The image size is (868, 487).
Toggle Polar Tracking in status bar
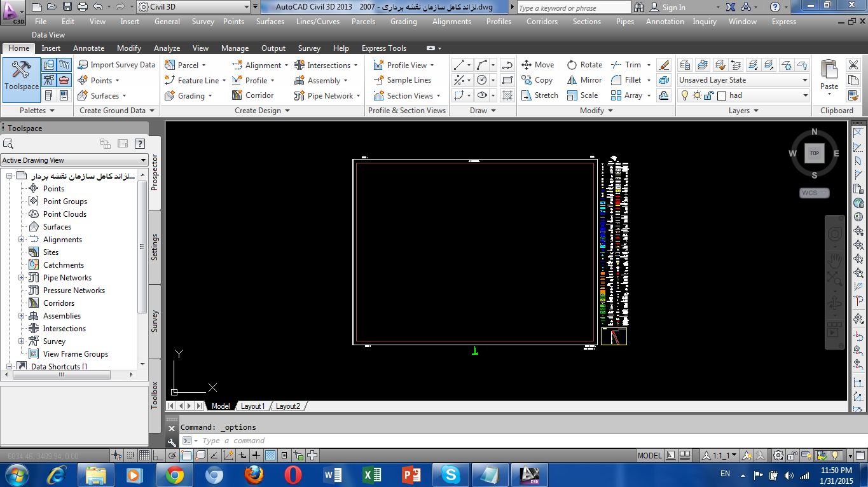[x=172, y=455]
